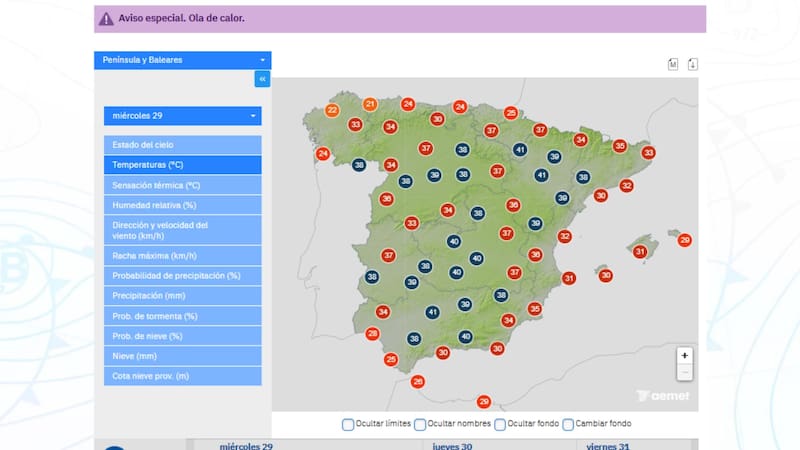Select Humedad relativa (%) layer

click(x=183, y=205)
